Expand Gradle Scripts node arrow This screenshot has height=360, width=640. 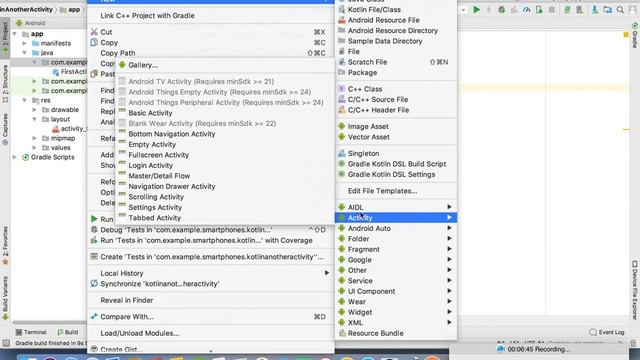15,157
